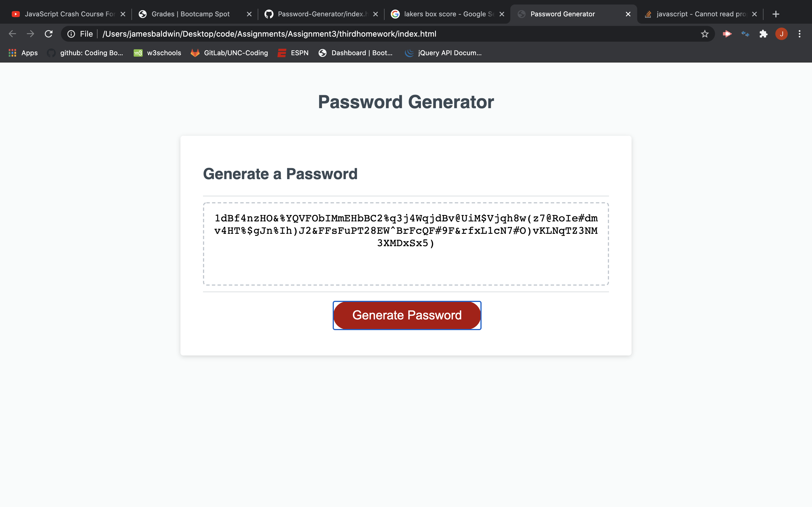Click the page info icon in address bar

[x=71, y=34]
